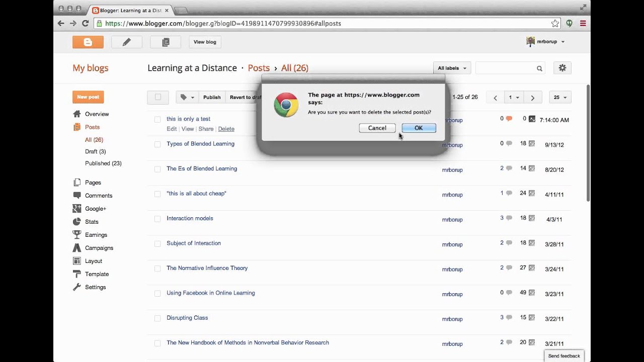Check 'Subject of Interaction' post checkbox

(x=157, y=244)
